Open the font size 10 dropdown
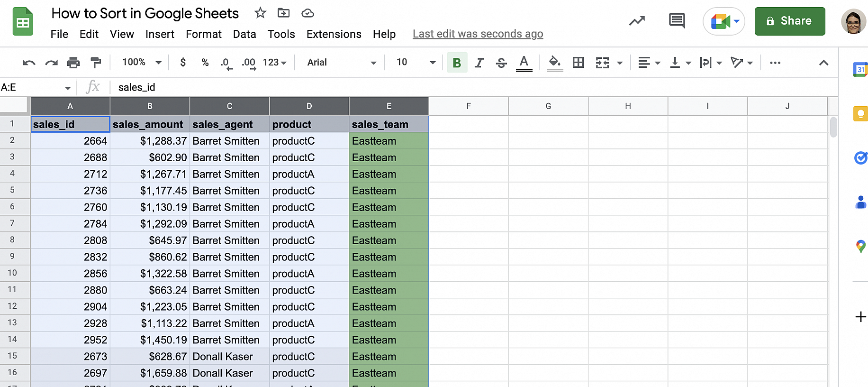This screenshot has width=868, height=387. (x=416, y=63)
